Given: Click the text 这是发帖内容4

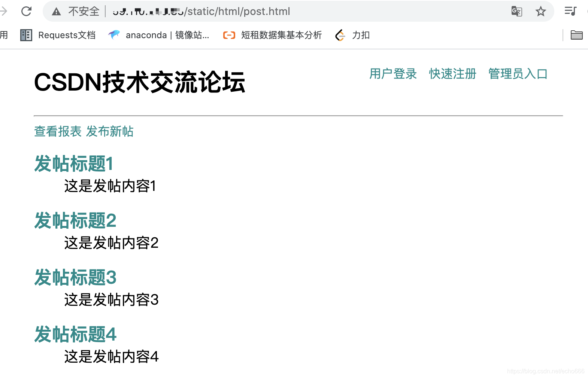Looking at the screenshot, I should pyautogui.click(x=111, y=357).
